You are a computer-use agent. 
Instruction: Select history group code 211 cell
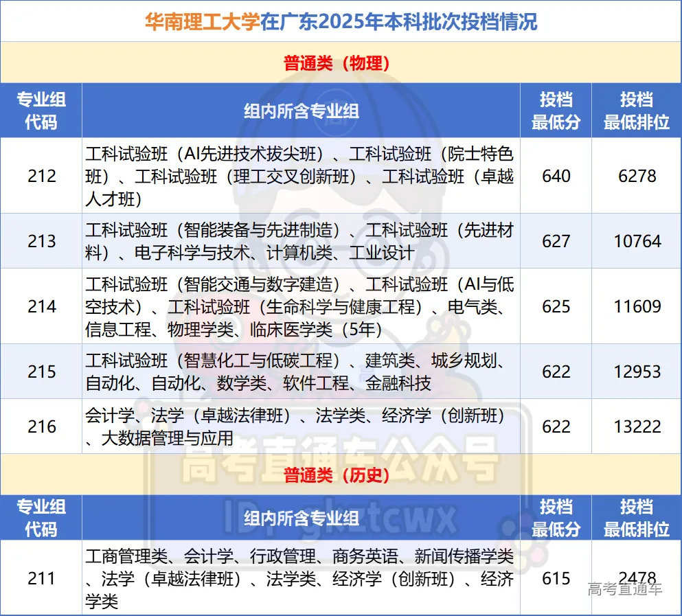pyautogui.click(x=42, y=578)
